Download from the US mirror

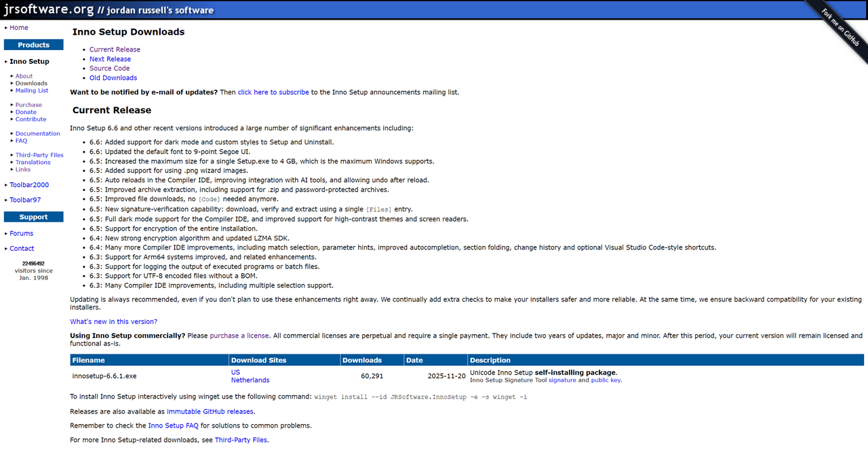pyautogui.click(x=235, y=371)
